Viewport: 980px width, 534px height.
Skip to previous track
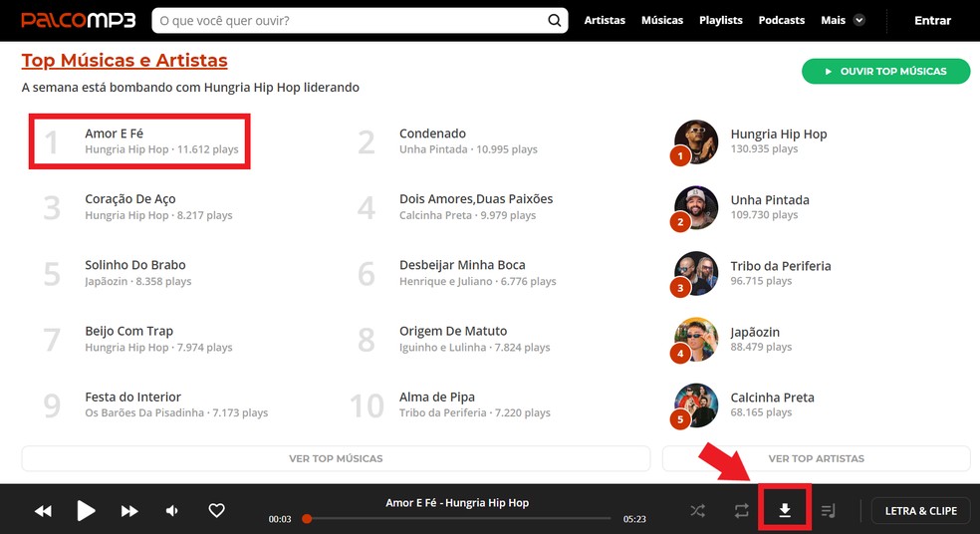click(43, 511)
